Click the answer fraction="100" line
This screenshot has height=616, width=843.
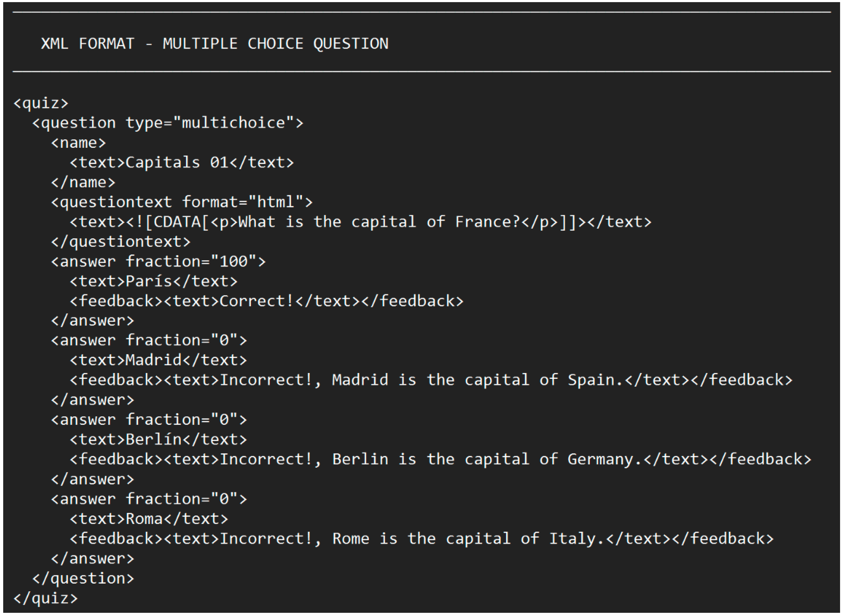point(158,261)
